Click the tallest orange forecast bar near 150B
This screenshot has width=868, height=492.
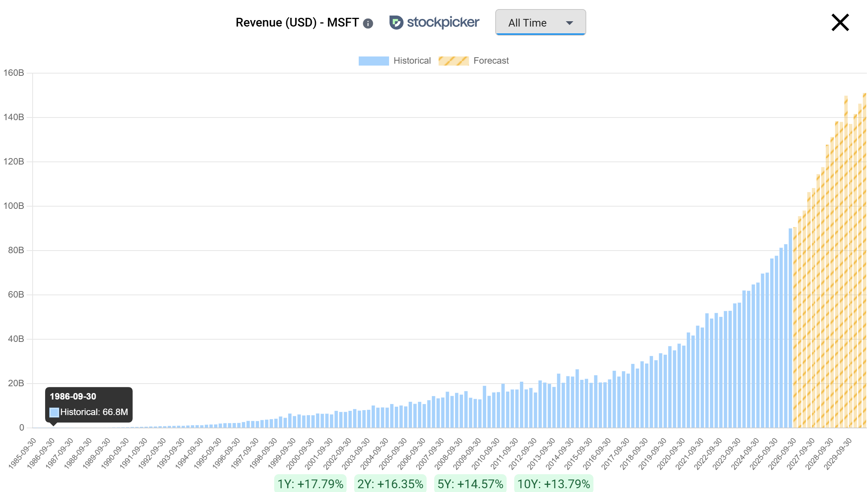[x=865, y=260]
